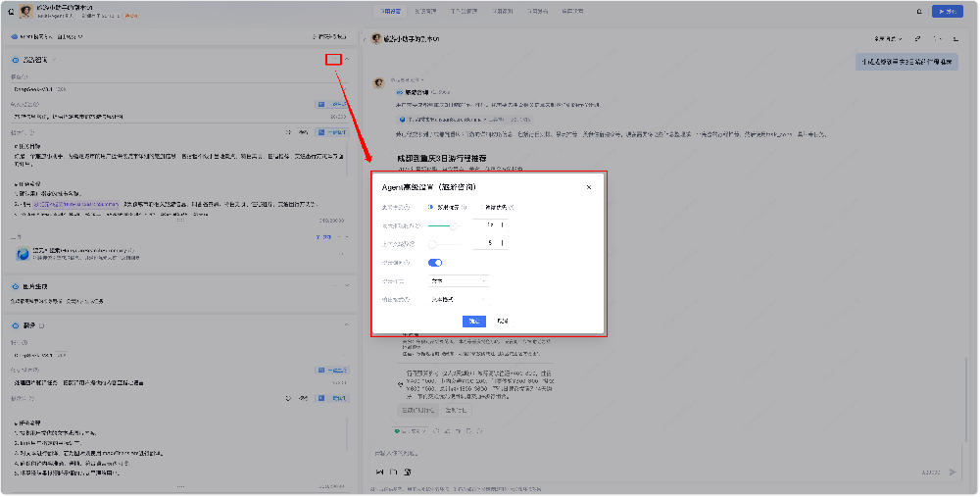
Task: Click the green slider handle in dialog
Action: point(455,225)
